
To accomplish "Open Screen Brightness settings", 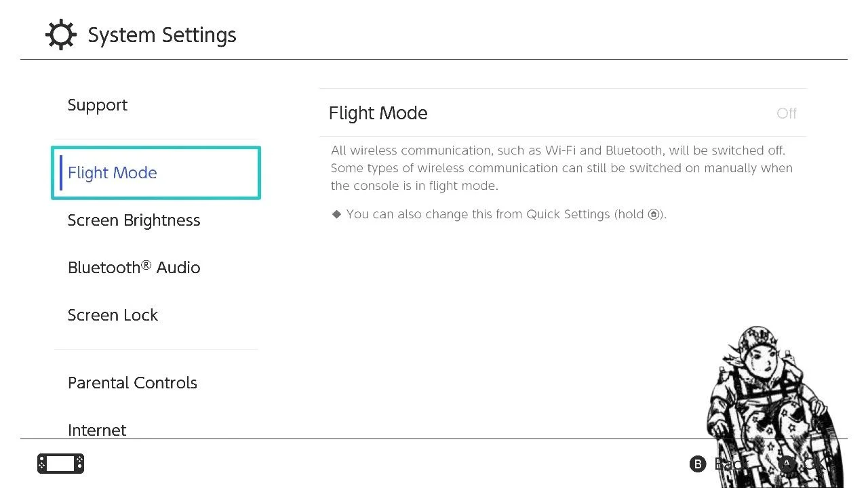I will tap(134, 220).
